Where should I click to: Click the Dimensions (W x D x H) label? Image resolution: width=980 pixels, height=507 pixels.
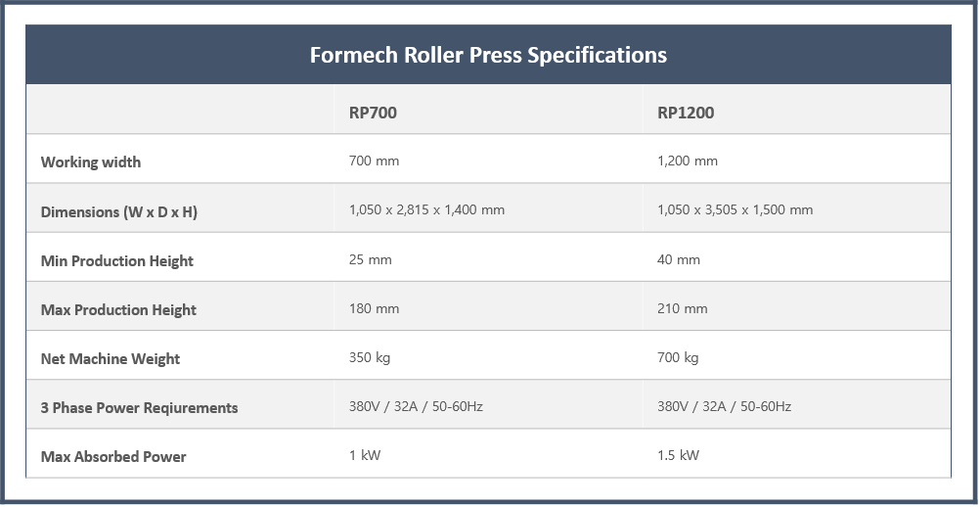(x=118, y=212)
